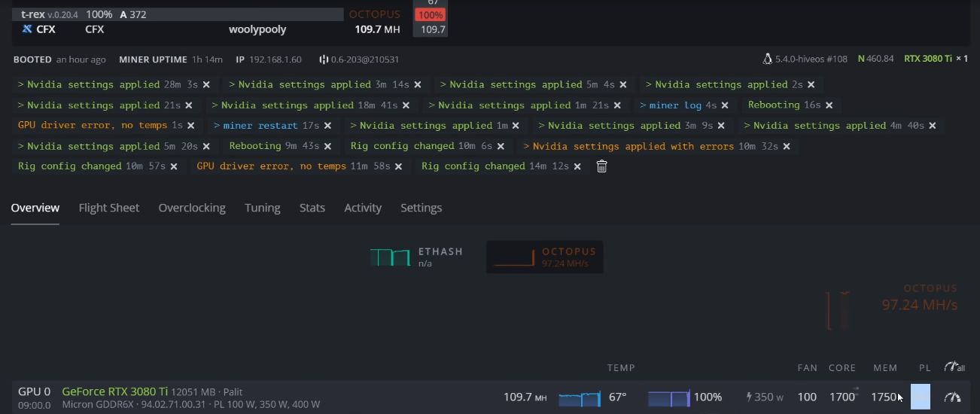Screen dimensions: 980x414
Task: Click the Micron GDDR6X memory info line
Action: click(190, 405)
